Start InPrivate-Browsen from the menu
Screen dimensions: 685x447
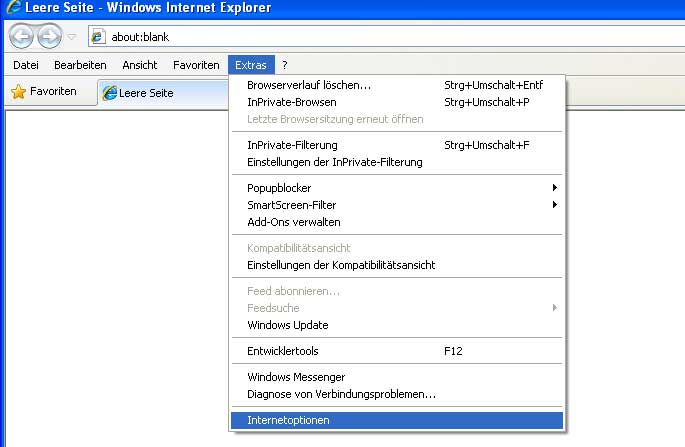click(397, 102)
